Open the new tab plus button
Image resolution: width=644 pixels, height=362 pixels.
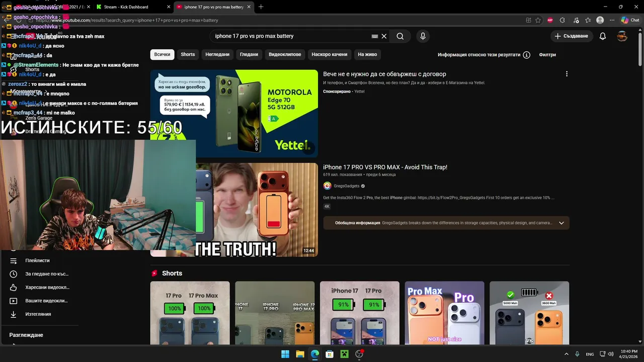click(261, 7)
